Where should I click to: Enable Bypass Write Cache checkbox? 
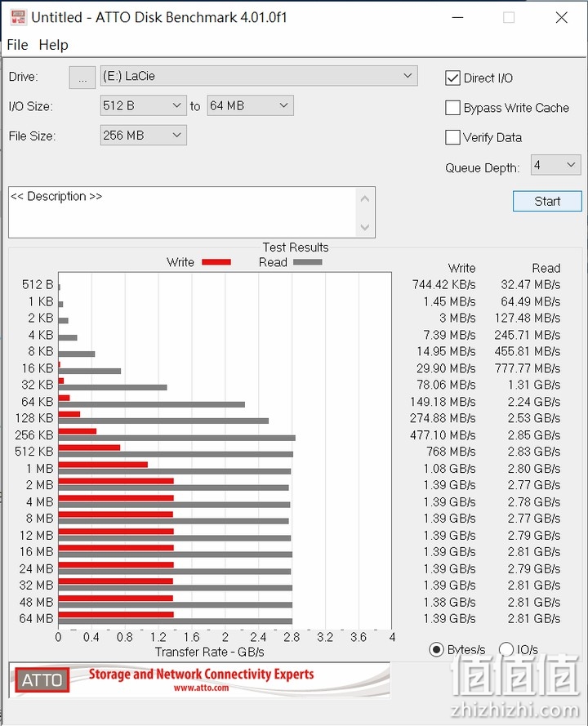452,108
